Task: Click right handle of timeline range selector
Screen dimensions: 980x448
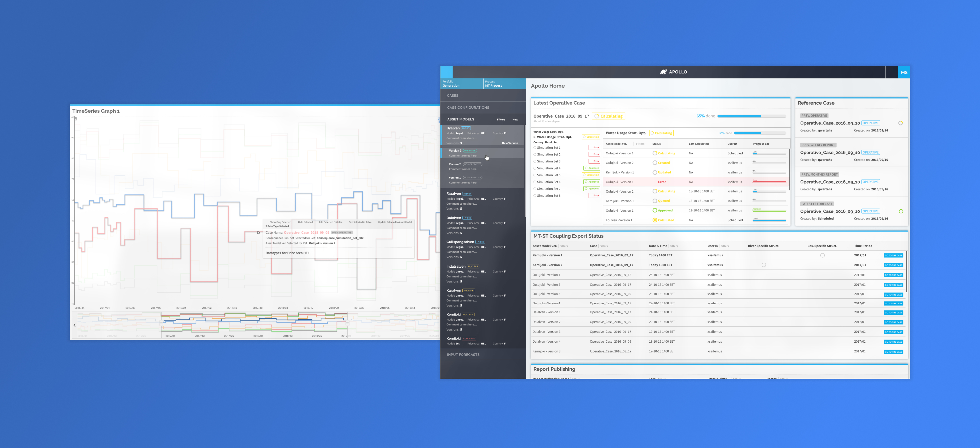Action: [347, 323]
